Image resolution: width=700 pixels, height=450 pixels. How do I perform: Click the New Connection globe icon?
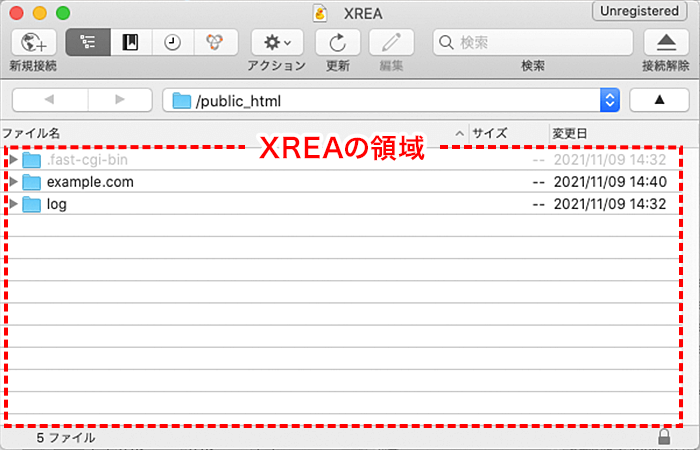pyautogui.click(x=33, y=42)
